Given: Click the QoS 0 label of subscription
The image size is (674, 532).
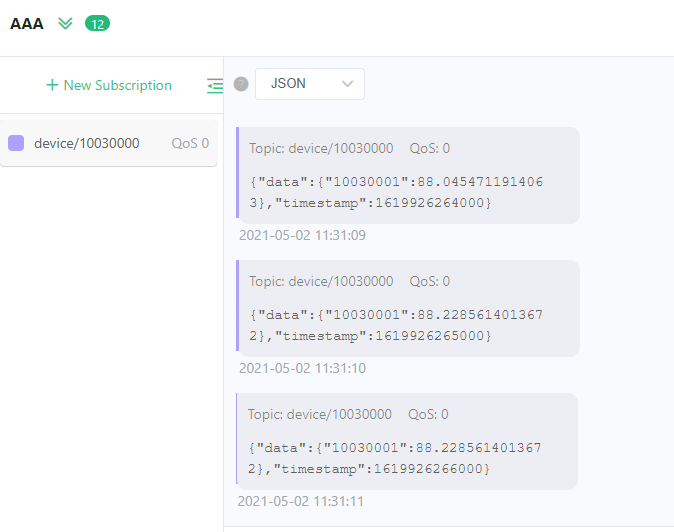Looking at the screenshot, I should click(x=190, y=144).
